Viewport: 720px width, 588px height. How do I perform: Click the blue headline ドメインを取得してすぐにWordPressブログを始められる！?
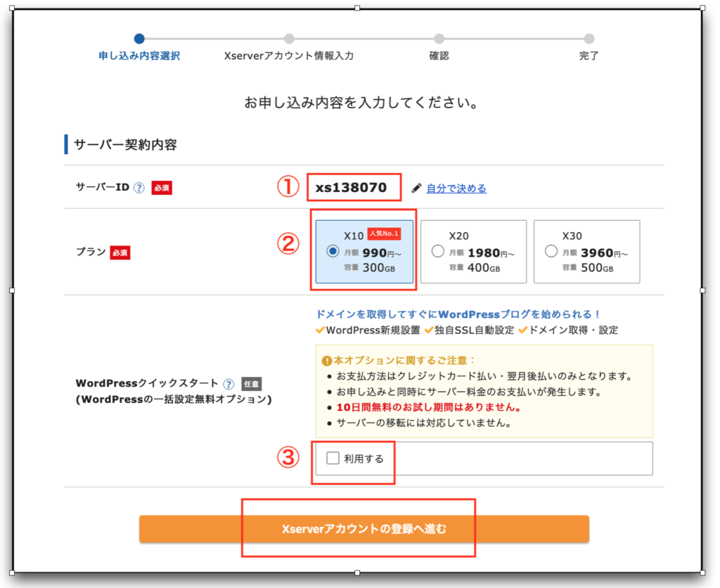point(458,314)
